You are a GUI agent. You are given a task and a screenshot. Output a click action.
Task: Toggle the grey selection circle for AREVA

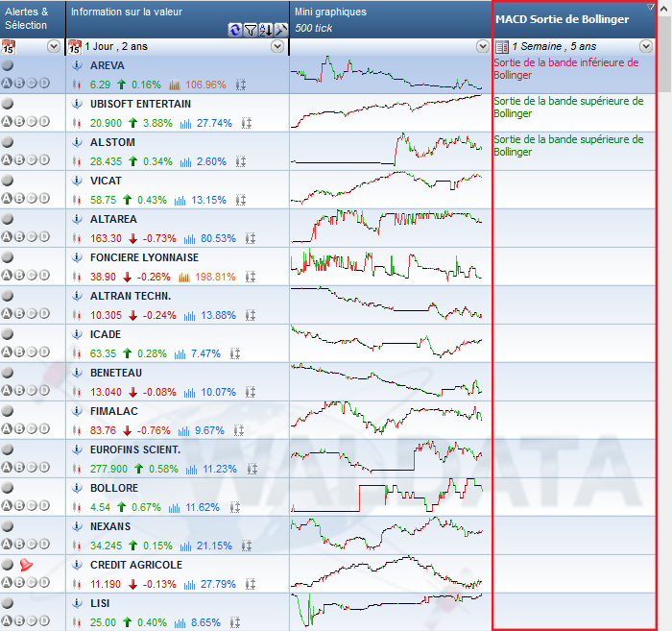[x=8, y=65]
